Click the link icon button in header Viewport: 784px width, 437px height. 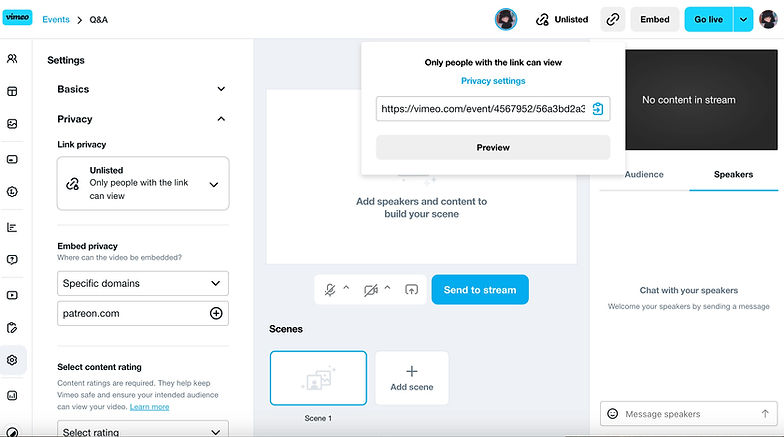tap(613, 19)
